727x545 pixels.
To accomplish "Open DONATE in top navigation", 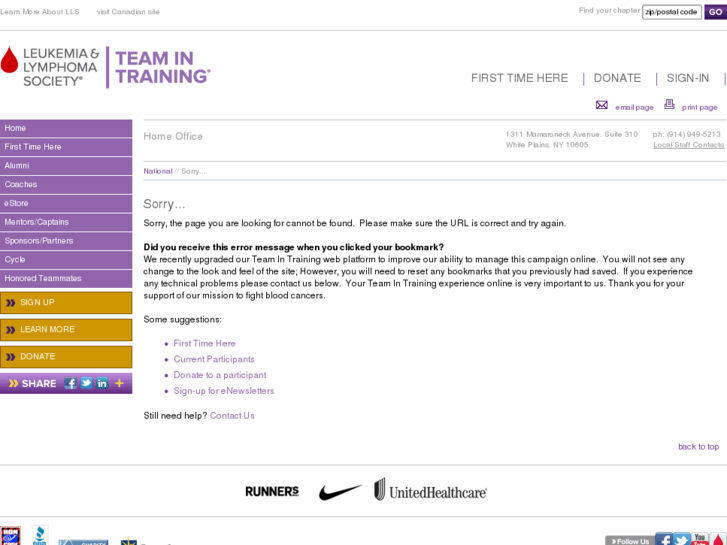I will tap(617, 78).
